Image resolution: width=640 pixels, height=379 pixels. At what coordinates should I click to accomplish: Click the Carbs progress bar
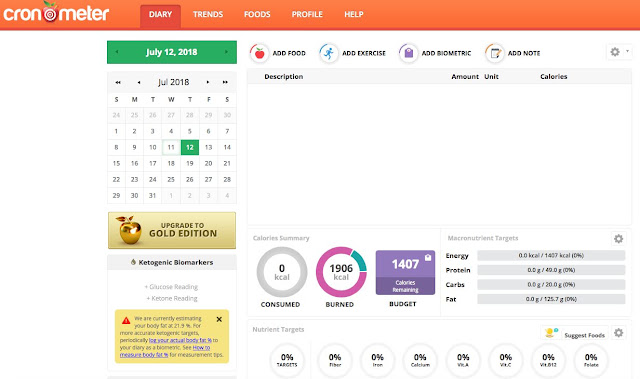click(551, 285)
